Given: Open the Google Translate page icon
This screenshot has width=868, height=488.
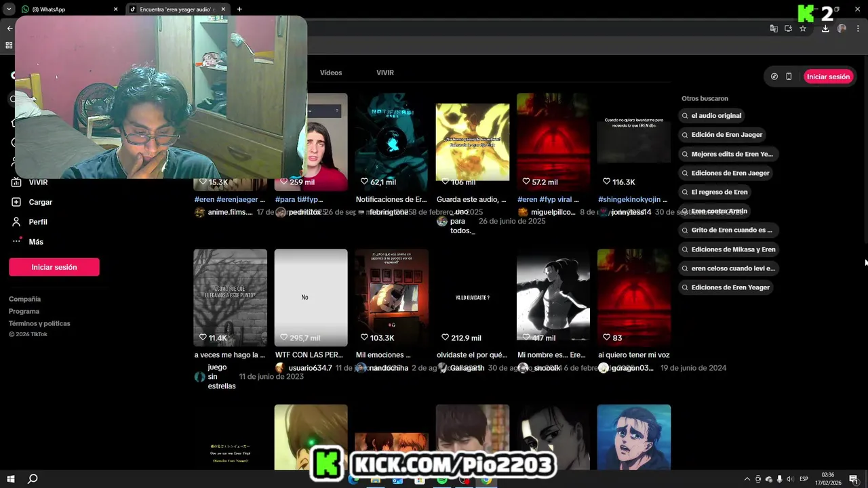Looking at the screenshot, I should pos(774,28).
